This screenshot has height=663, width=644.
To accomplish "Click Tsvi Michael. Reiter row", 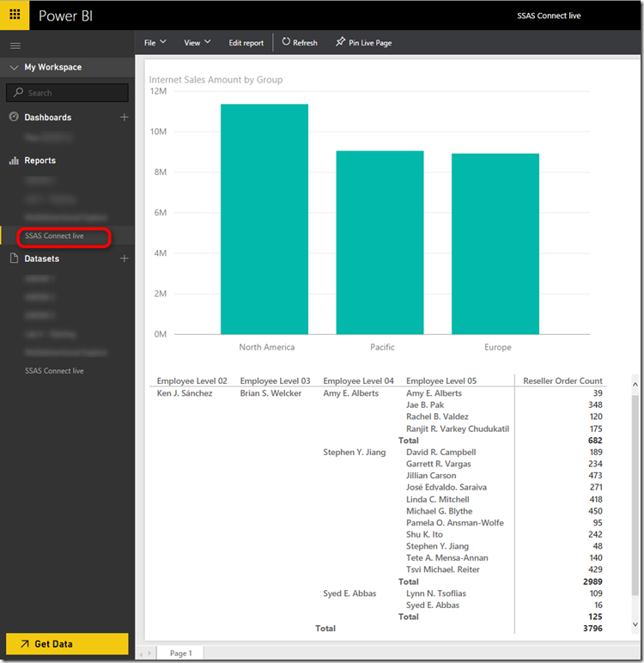I will [x=443, y=569].
